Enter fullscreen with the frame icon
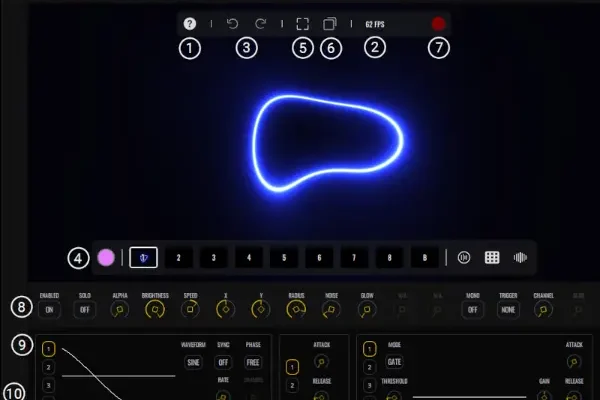The height and width of the screenshot is (400, 600). point(304,23)
